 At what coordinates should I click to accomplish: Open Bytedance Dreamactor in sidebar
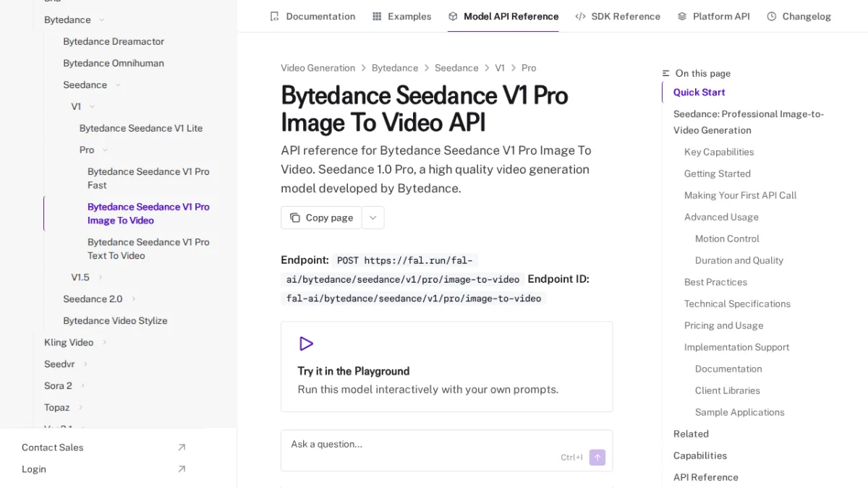coord(114,41)
